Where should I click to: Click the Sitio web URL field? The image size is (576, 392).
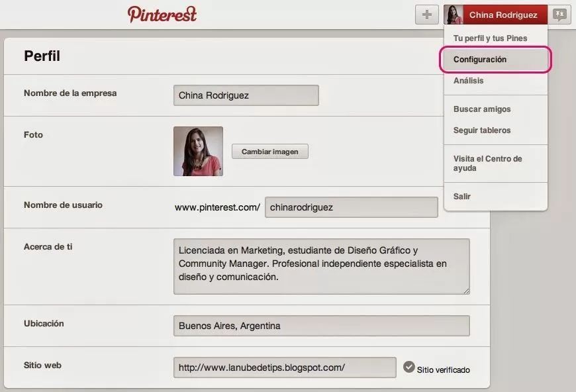pyautogui.click(x=285, y=367)
